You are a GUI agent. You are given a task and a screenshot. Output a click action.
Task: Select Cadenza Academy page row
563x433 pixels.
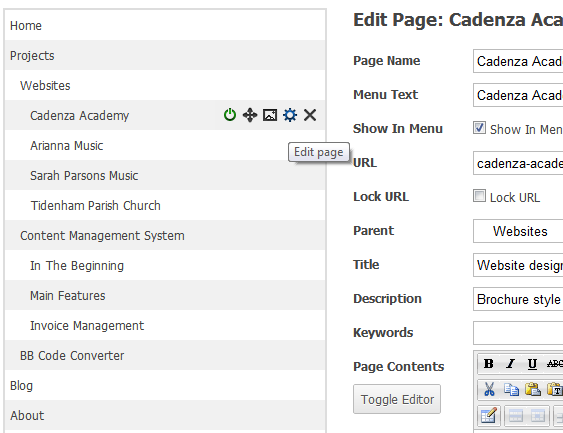(165, 115)
